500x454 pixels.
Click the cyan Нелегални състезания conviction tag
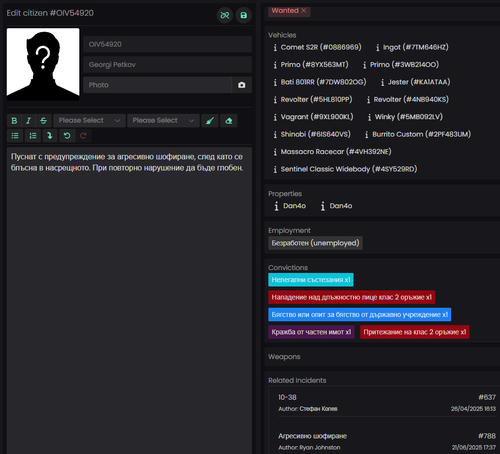[311, 280]
